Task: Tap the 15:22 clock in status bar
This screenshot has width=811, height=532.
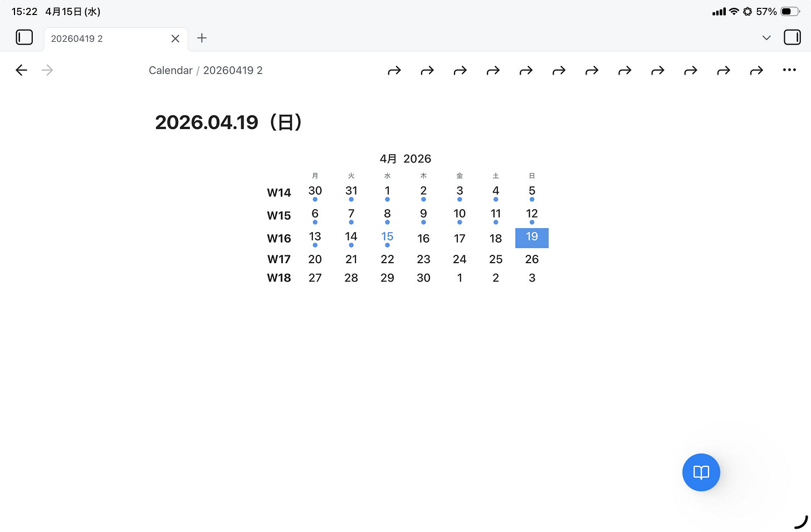Action: tap(25, 11)
